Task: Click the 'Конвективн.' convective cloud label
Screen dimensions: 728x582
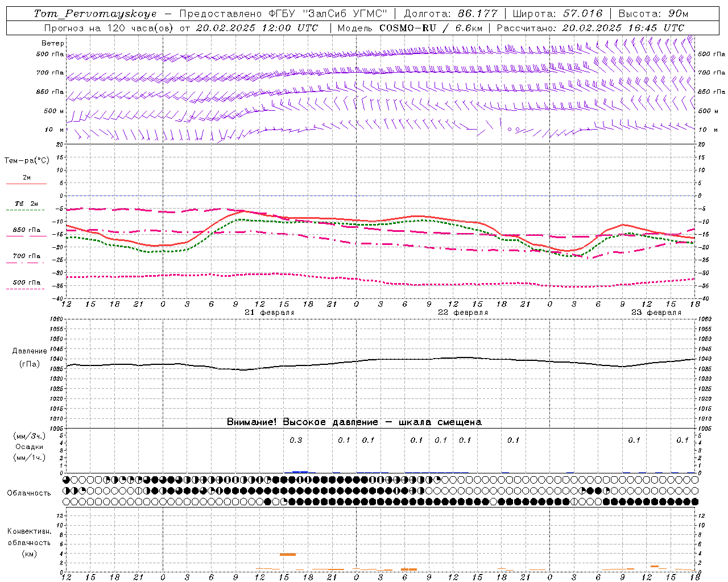Action: [x=29, y=531]
